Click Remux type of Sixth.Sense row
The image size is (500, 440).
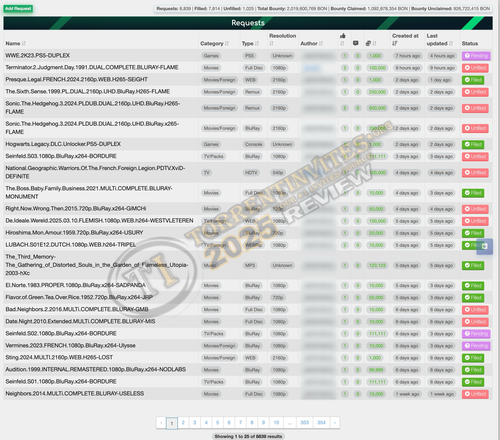[252, 92]
